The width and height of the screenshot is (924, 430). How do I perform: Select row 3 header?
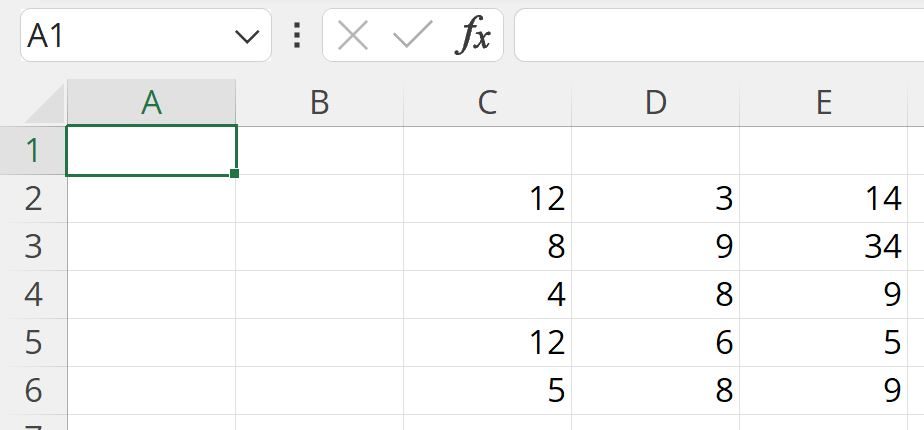tap(33, 246)
